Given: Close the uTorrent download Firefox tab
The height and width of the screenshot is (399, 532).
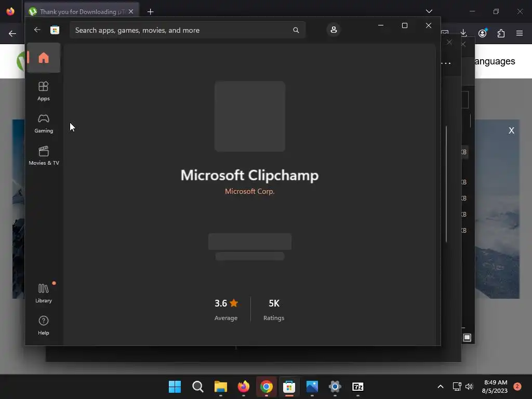Looking at the screenshot, I should [x=131, y=11].
